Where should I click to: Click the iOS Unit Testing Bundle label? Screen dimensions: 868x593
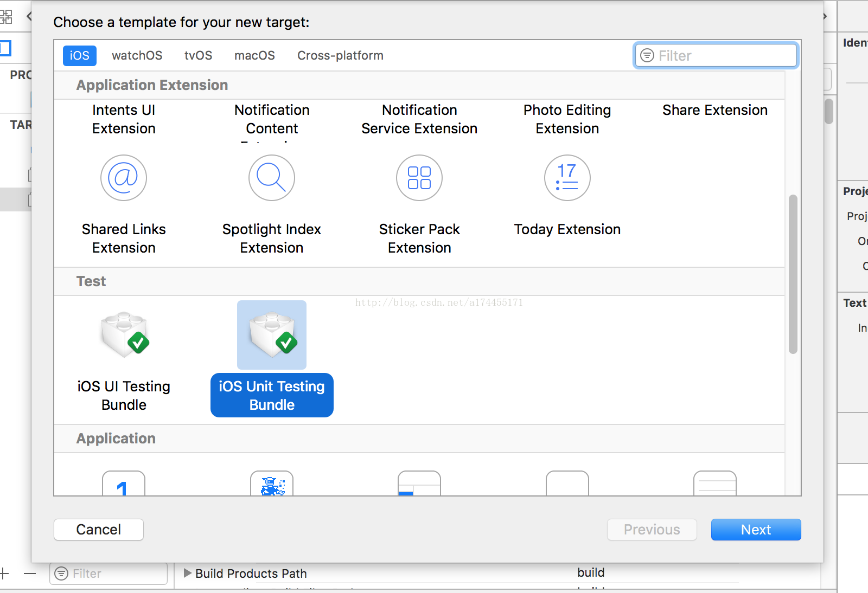pyautogui.click(x=272, y=395)
